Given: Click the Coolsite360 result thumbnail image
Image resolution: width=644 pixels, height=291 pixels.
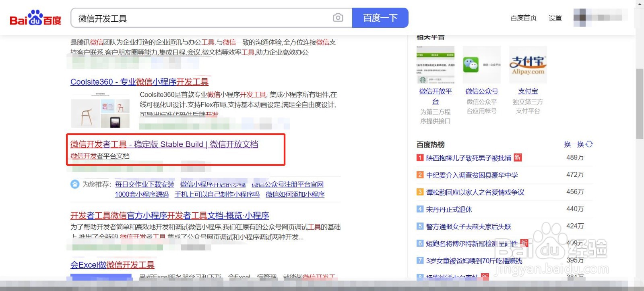Looking at the screenshot, I should point(101,110).
